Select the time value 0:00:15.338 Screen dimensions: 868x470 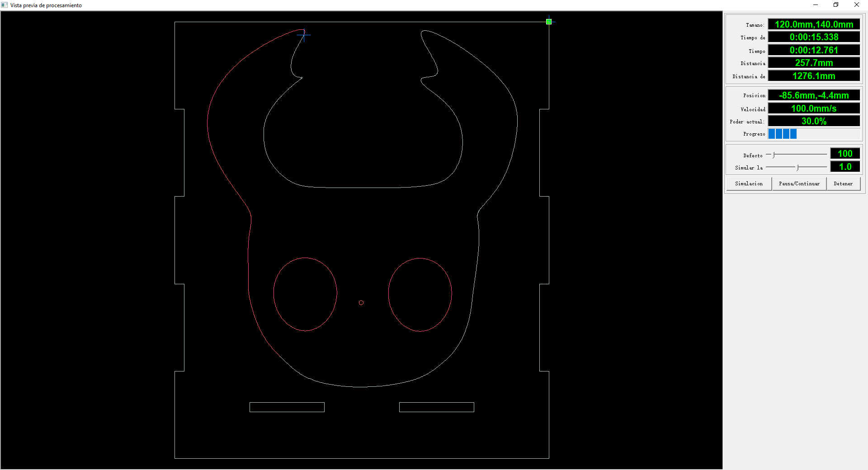point(814,37)
